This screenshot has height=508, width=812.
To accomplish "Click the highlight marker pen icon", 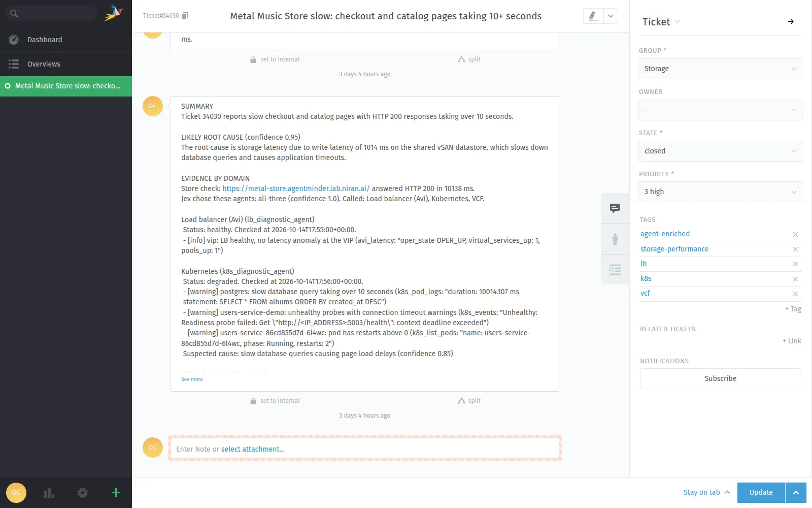I will pos(593,16).
